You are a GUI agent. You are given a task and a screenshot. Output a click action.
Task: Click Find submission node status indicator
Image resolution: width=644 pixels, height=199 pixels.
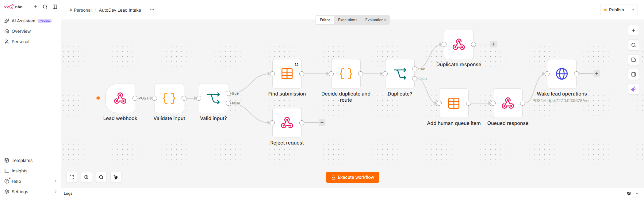coord(297,64)
